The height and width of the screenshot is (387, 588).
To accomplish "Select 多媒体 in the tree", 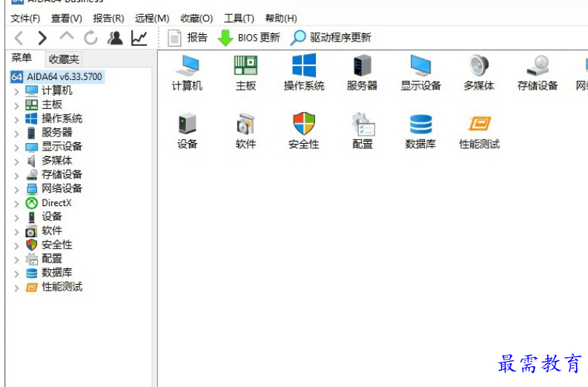I will 56,160.
